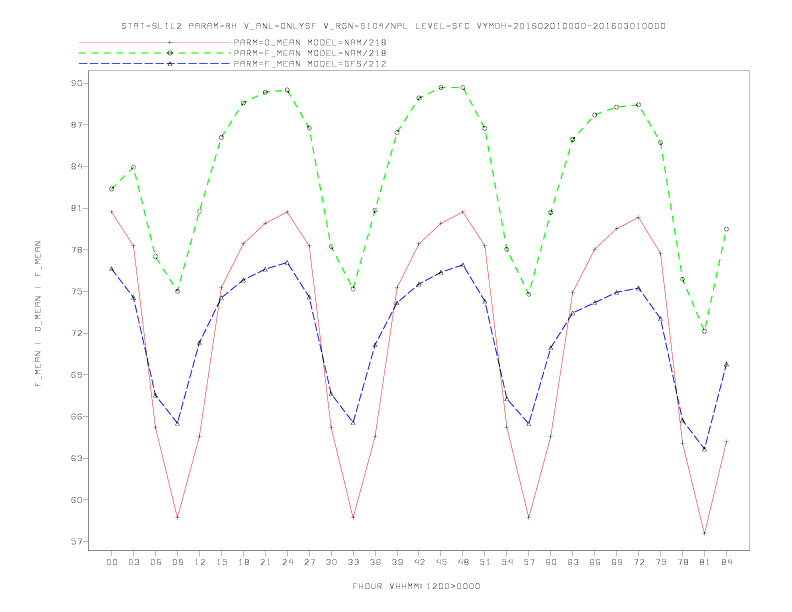Click the x-axis tick label 36
Screen dimensions: 792x612
(x=375, y=562)
